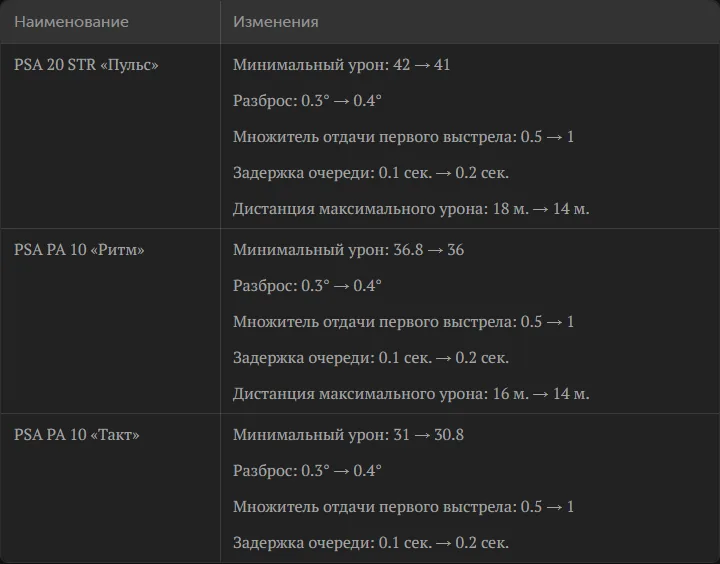Click Пульс Множитель отдачи первого выстрела line
720x564 pixels.
click(x=404, y=137)
